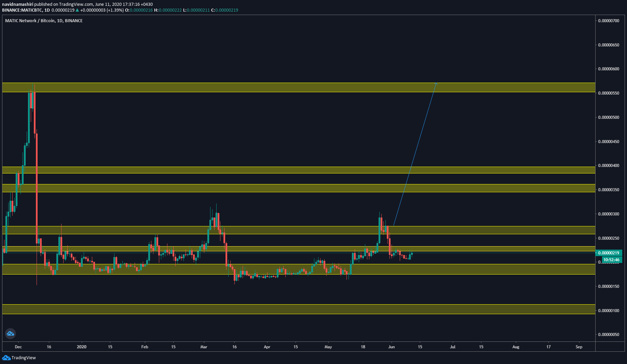Click price axis label 0.00000400
627x364 pixels.
(609, 166)
